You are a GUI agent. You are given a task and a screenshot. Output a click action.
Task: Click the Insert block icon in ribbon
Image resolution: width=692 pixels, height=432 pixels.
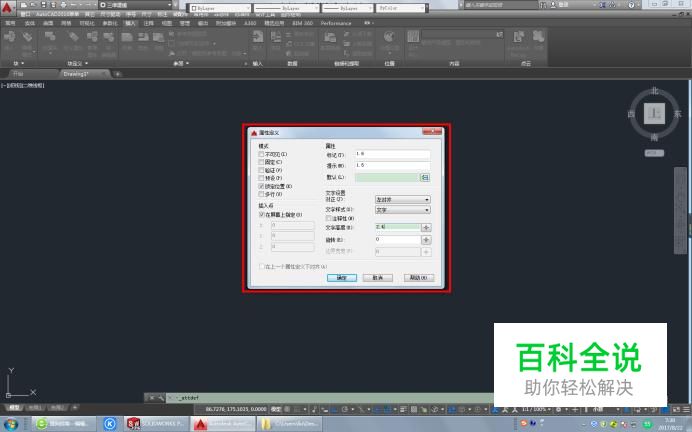click(x=9, y=38)
